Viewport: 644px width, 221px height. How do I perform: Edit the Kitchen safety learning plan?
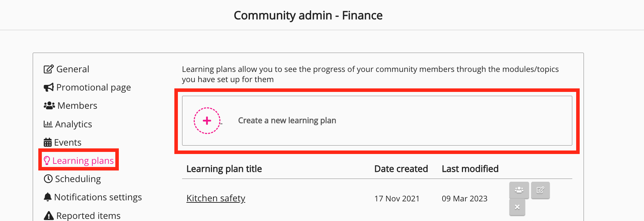[x=540, y=190]
